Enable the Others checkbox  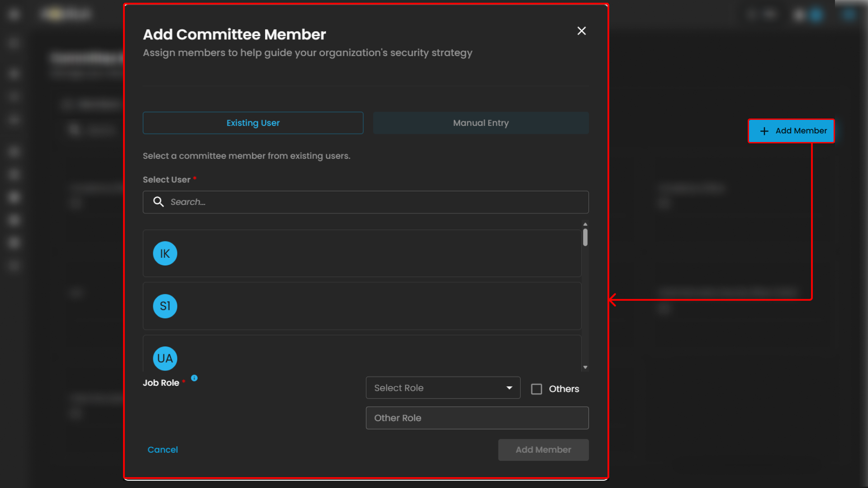coord(536,389)
